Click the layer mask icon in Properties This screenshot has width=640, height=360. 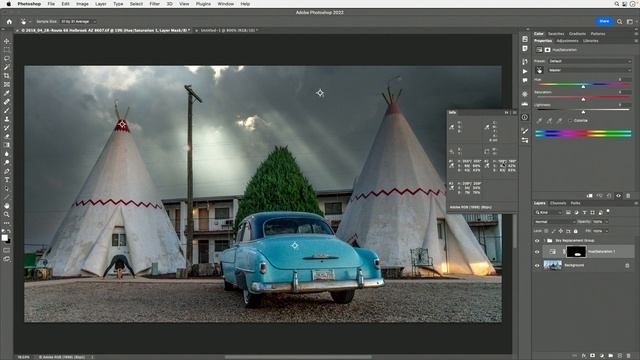[547, 50]
